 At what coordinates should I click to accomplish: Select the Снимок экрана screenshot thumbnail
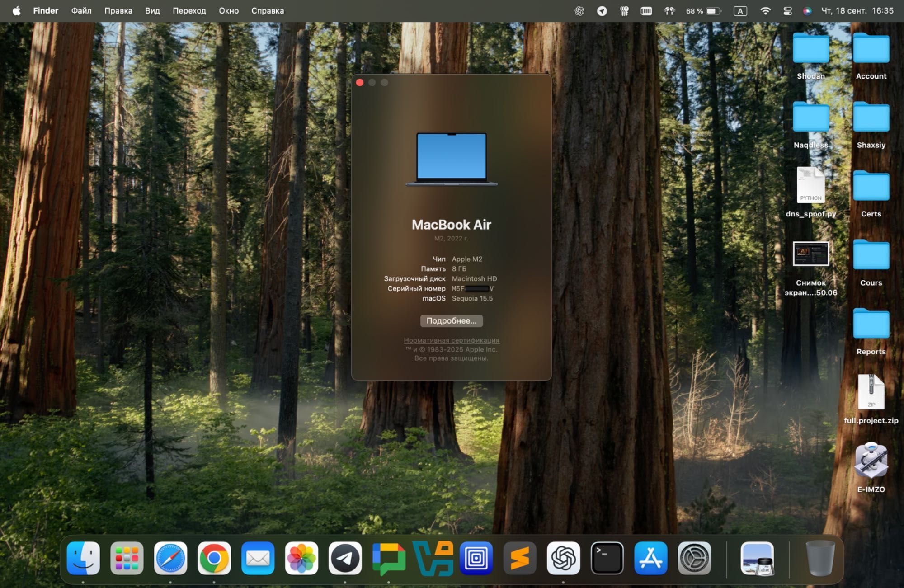click(811, 254)
